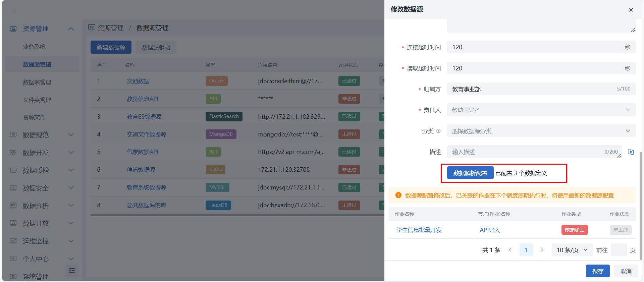This screenshot has width=644, height=282.
Task: Click the 输入描述 text area
Action: tap(534, 152)
